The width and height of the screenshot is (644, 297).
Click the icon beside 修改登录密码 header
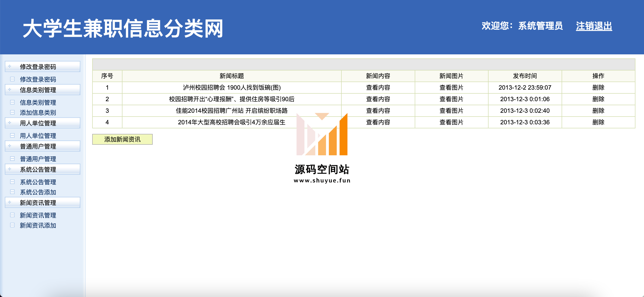point(10,66)
